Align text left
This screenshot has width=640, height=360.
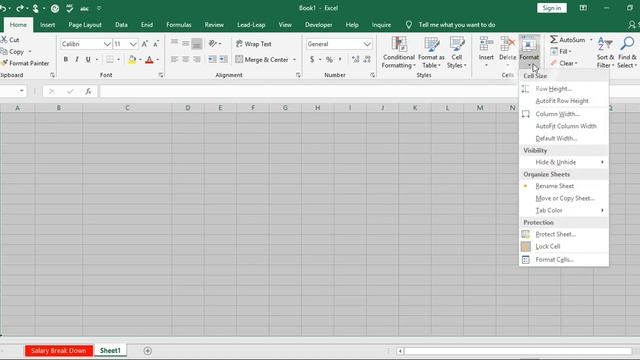pos(174,60)
